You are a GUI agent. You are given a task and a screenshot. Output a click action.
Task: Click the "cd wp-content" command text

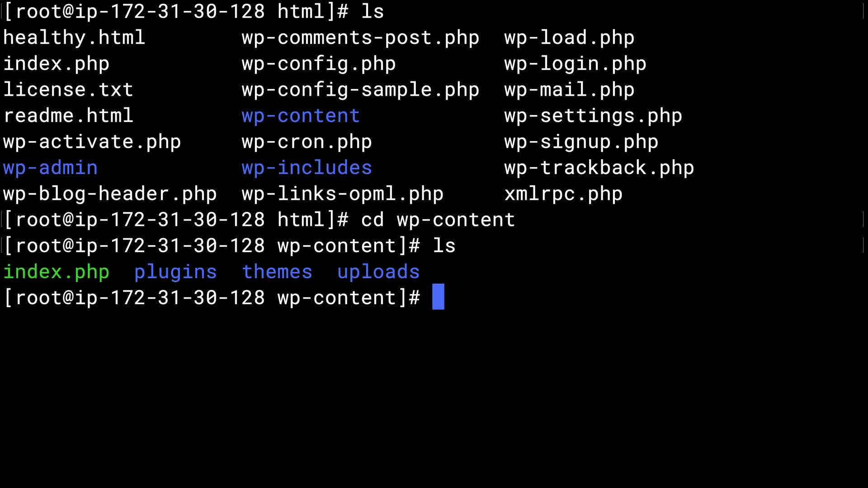coord(438,220)
